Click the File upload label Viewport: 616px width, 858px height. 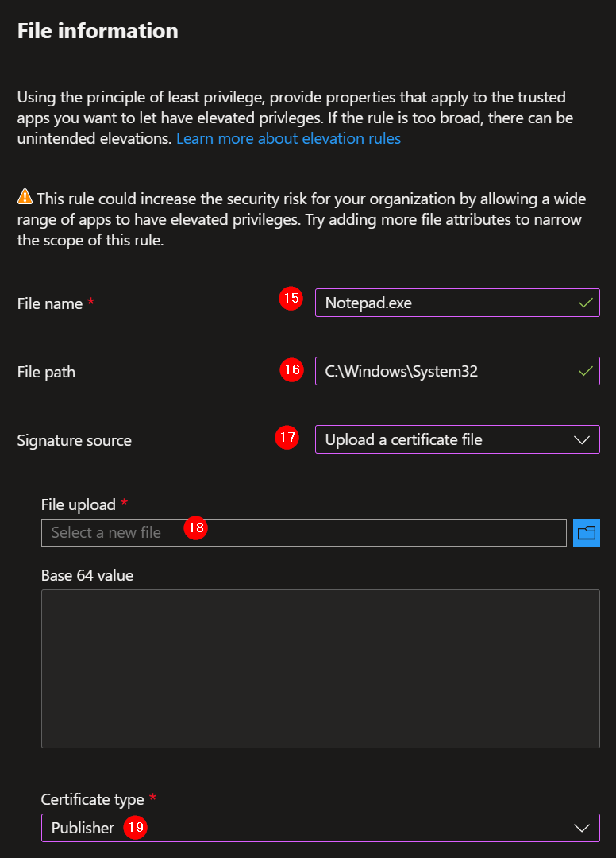[x=75, y=504]
